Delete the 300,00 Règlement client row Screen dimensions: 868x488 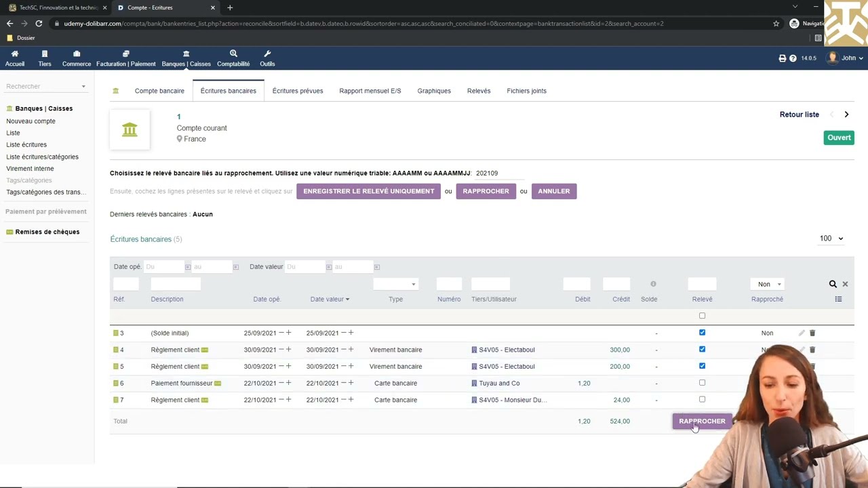(x=812, y=350)
